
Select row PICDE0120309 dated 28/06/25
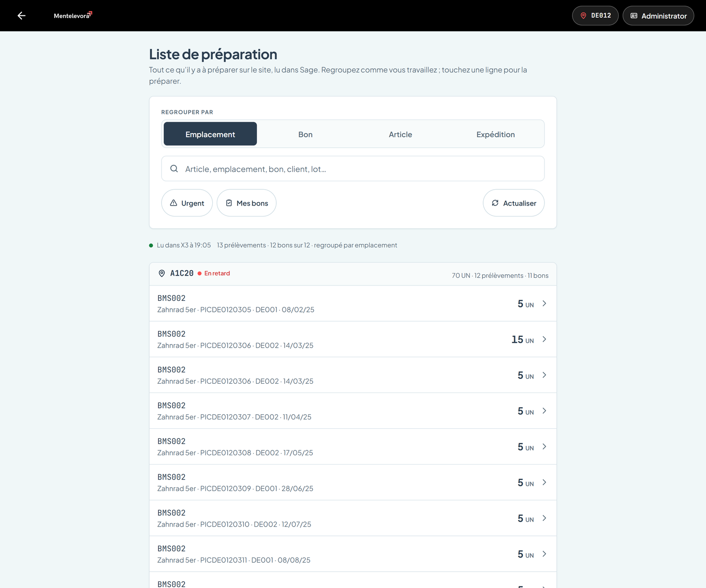pos(353,482)
